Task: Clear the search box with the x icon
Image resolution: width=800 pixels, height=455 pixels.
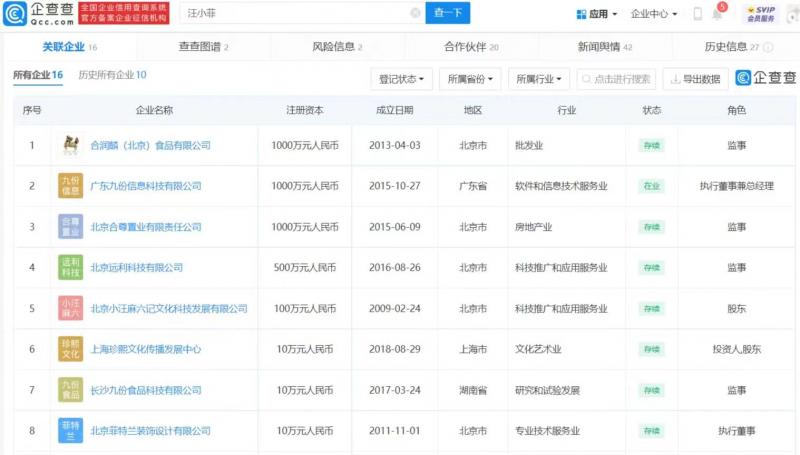Action: (416, 13)
